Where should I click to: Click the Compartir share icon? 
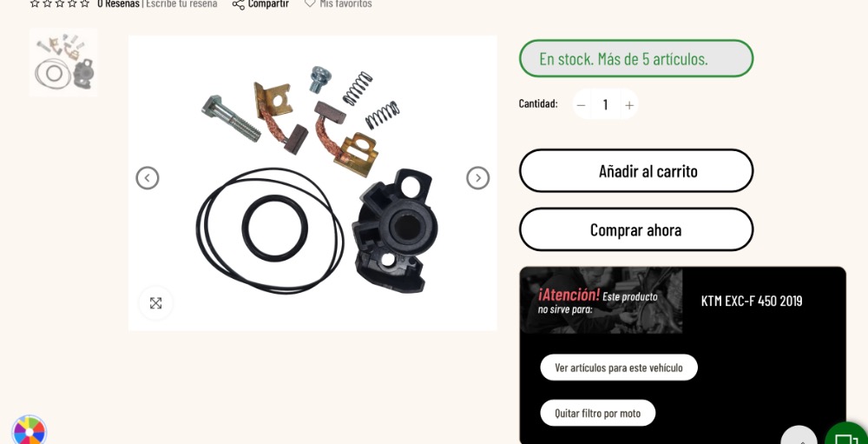[x=238, y=3]
